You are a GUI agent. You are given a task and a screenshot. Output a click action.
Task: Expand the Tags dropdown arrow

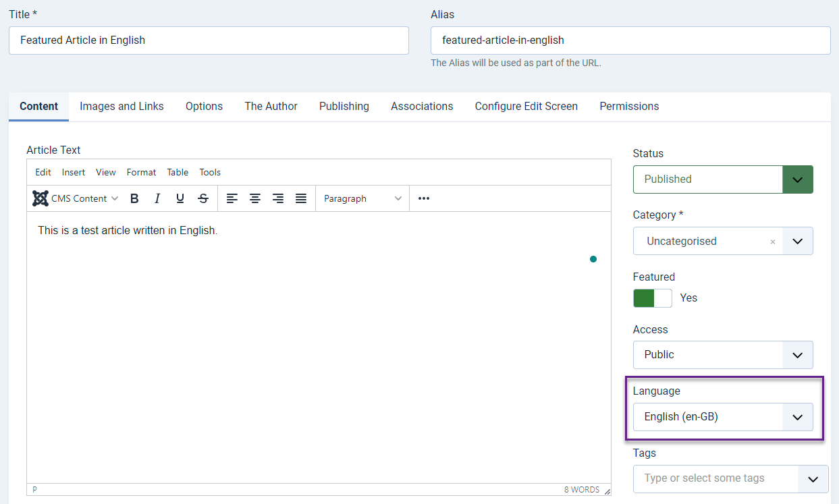[813, 478]
